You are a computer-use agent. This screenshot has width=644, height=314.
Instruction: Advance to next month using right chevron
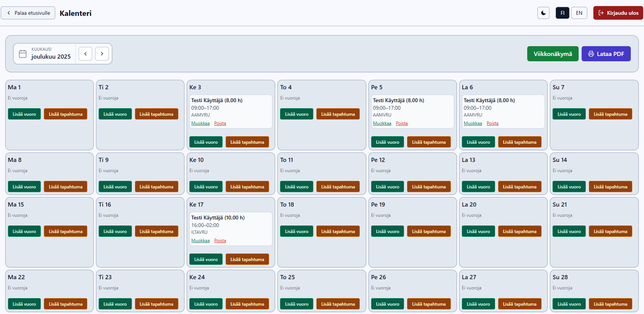(102, 54)
